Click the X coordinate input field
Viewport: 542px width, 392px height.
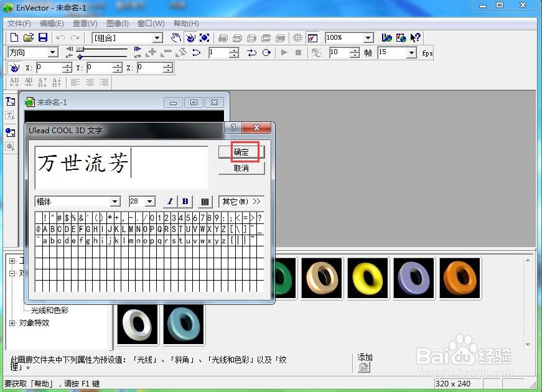(50, 68)
